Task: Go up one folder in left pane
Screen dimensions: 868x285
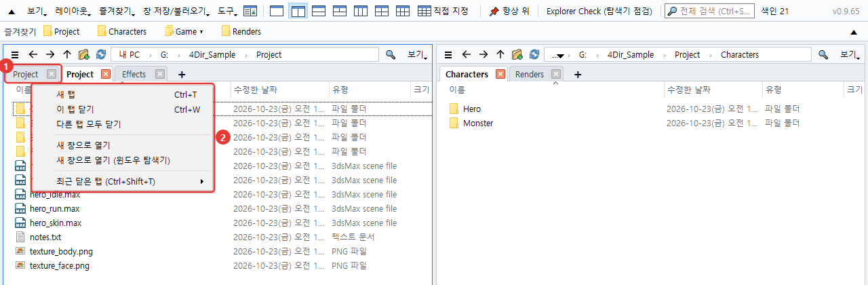Action: [x=66, y=54]
